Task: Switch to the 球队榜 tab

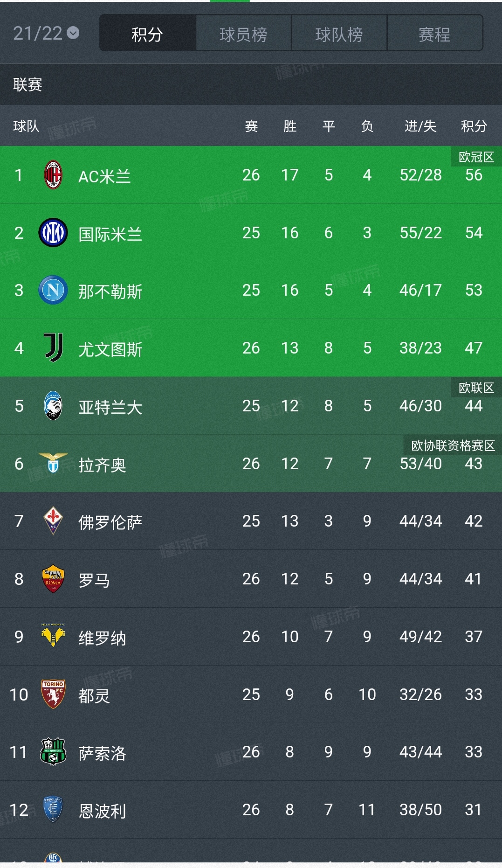Action: click(339, 34)
